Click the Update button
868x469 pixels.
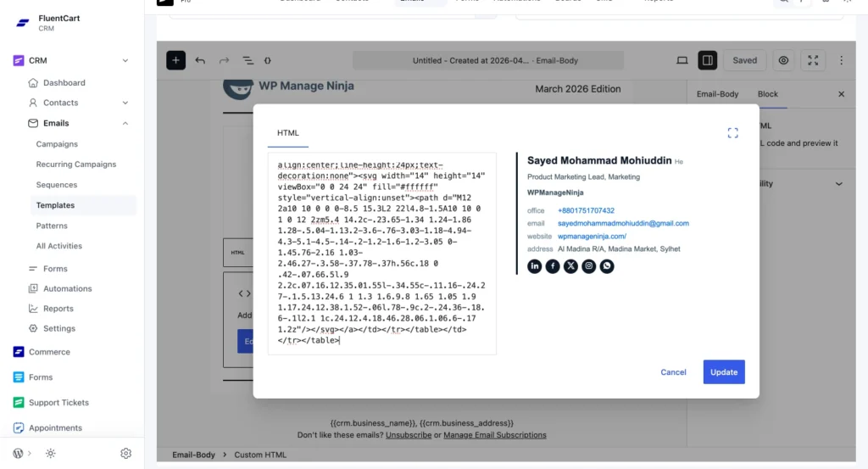click(724, 372)
